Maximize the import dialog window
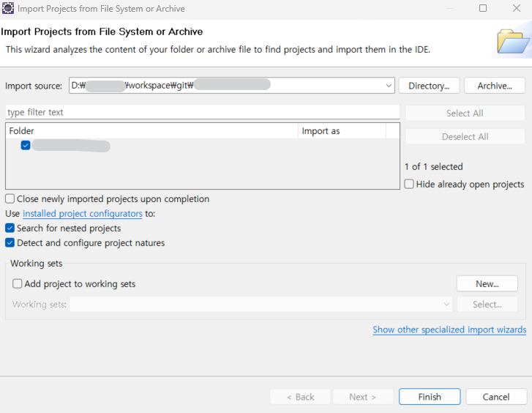This screenshot has width=532, height=413. [483, 9]
